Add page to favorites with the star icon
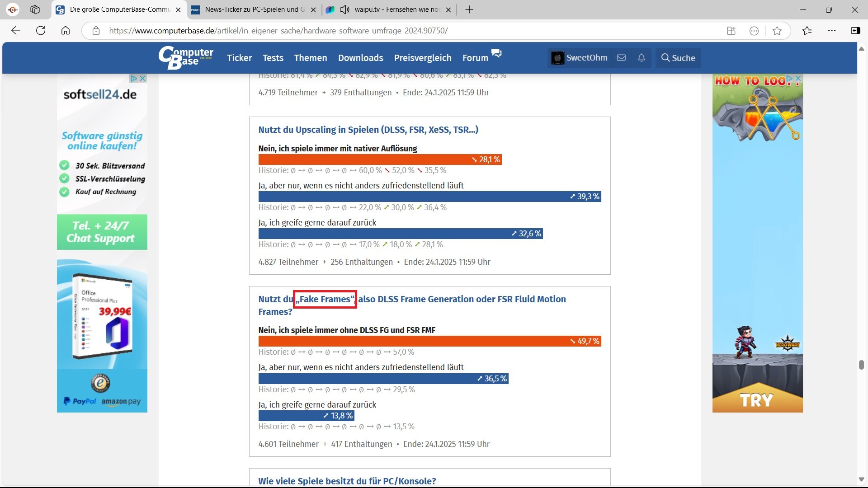 pyautogui.click(x=777, y=31)
